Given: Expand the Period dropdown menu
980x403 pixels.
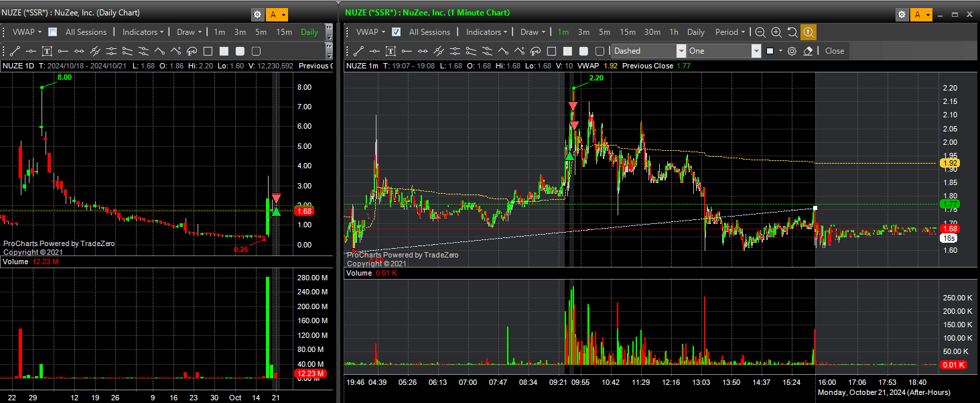Looking at the screenshot, I should [729, 32].
